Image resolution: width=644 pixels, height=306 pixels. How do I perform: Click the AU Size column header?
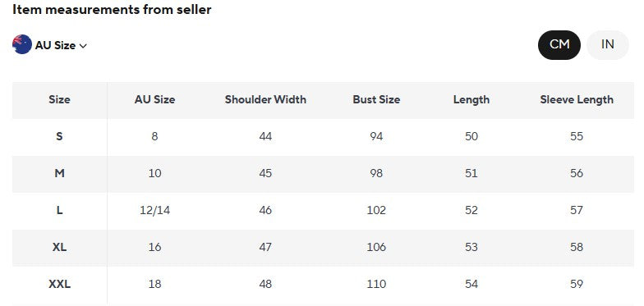tap(154, 100)
